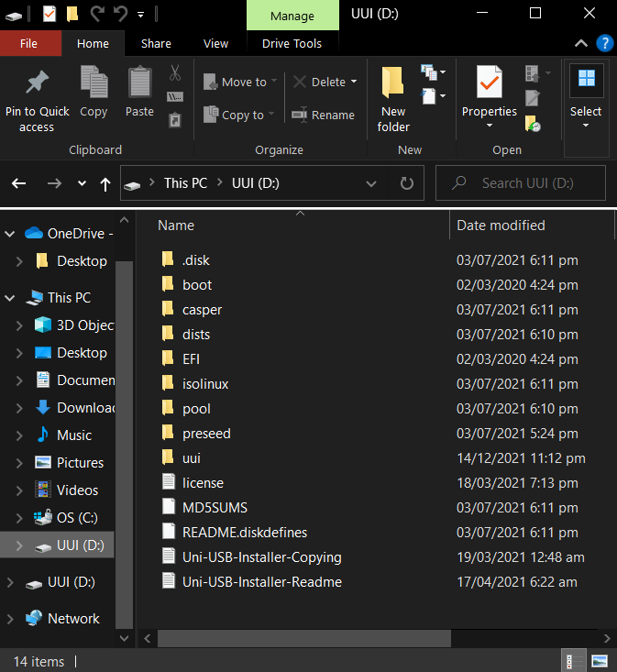Click the Help question mark icon

tap(604, 43)
